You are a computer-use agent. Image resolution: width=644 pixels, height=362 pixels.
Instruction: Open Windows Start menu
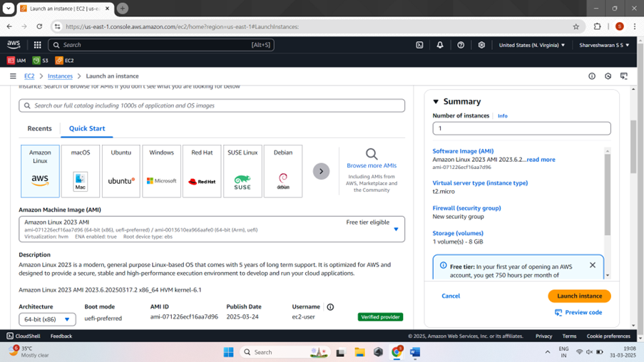[x=228, y=352]
